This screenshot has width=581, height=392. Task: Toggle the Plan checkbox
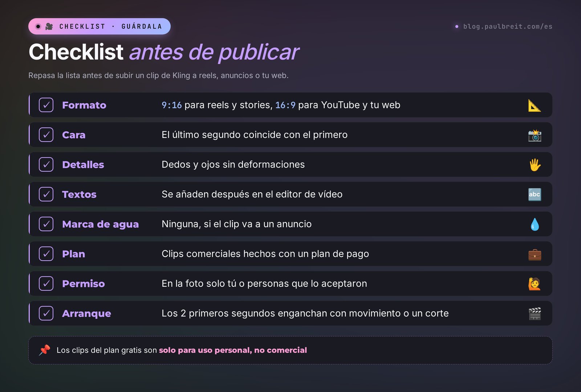point(46,254)
